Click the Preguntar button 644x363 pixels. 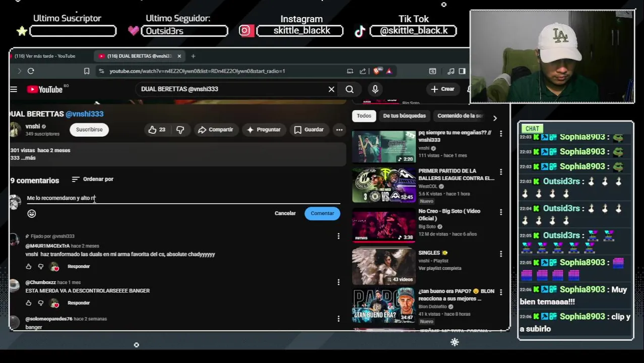click(x=263, y=130)
